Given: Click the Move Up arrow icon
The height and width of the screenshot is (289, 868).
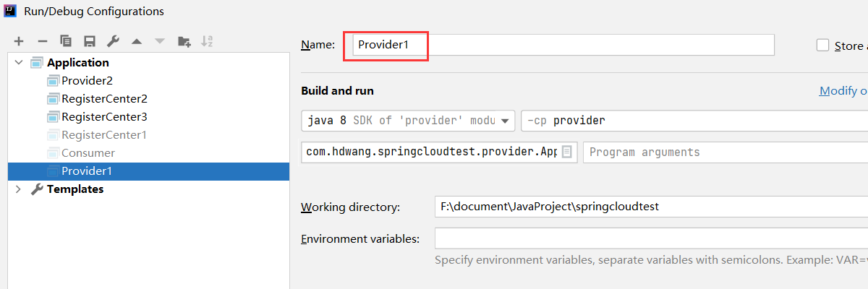Looking at the screenshot, I should [137, 41].
